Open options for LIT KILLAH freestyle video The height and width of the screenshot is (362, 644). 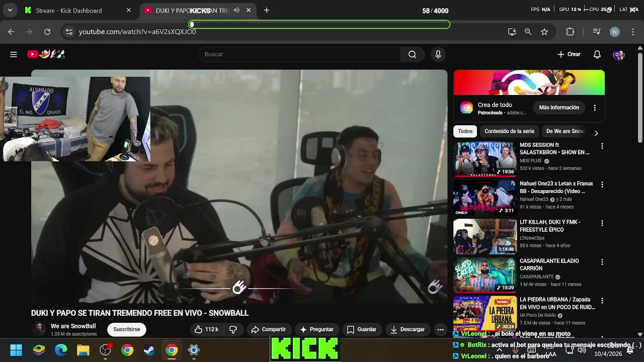pyautogui.click(x=602, y=223)
